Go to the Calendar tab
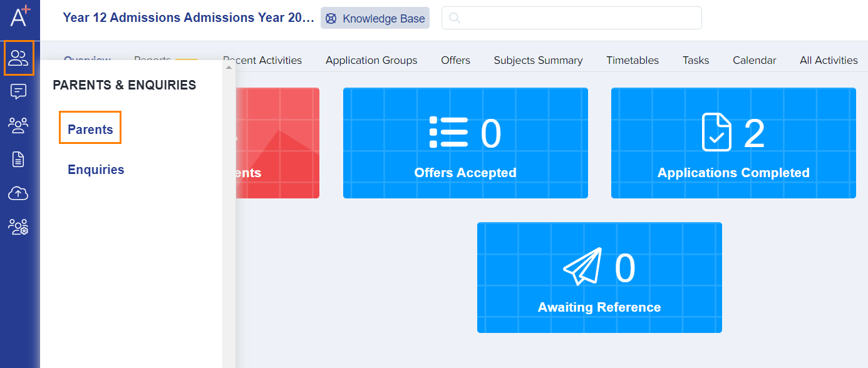This screenshot has width=868, height=368. tap(755, 60)
